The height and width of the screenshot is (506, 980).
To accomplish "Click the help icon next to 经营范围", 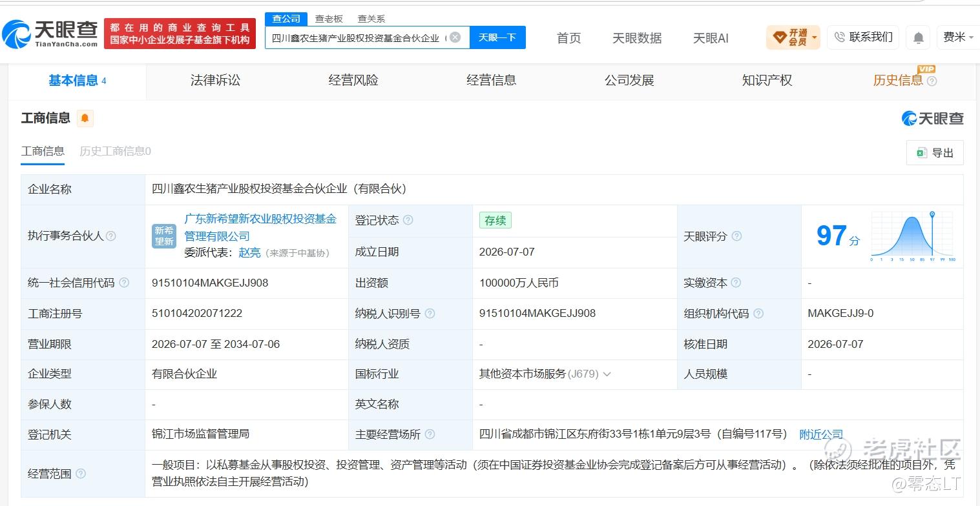I will tap(81, 474).
